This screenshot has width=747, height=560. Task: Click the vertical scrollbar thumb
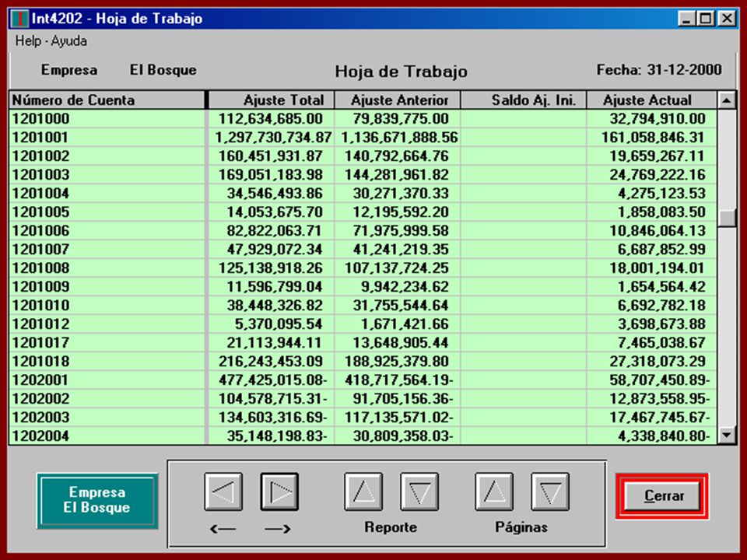727,218
